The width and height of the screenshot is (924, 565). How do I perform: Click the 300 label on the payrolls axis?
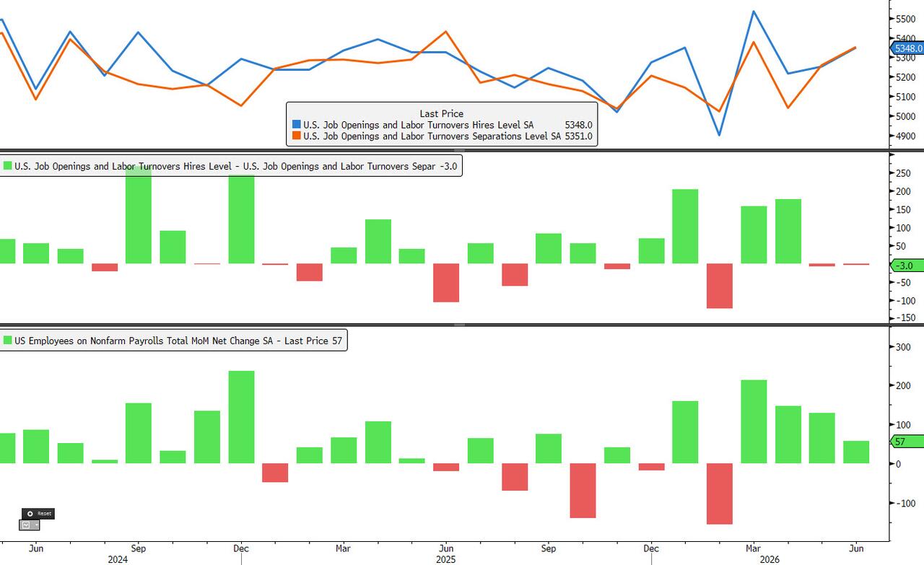point(902,347)
